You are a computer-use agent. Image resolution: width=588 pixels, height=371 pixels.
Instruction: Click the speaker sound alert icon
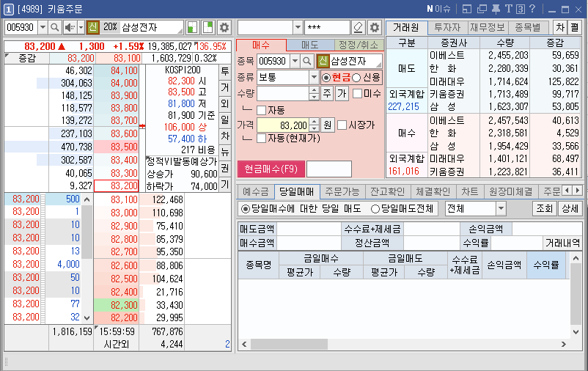pyautogui.click(x=70, y=27)
